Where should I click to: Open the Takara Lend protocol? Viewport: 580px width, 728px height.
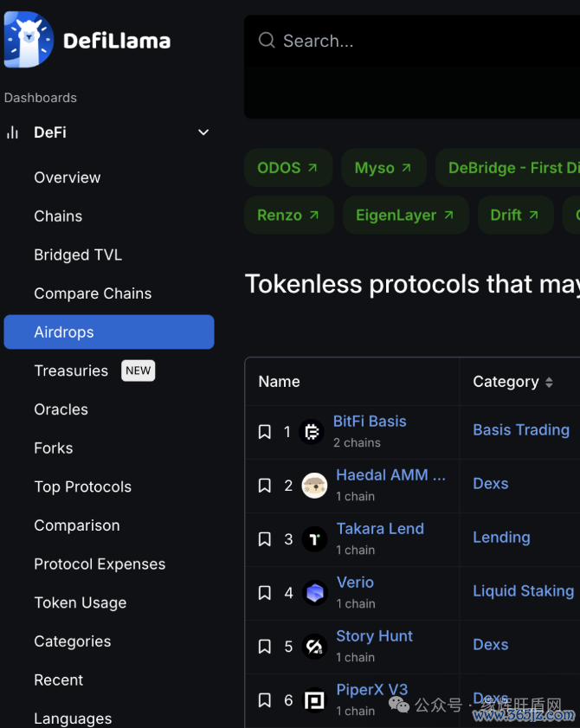(380, 528)
